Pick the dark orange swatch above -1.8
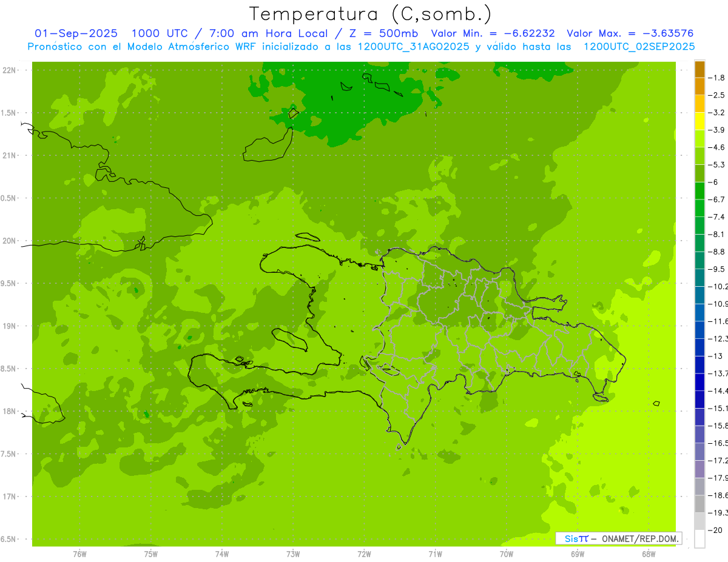 (x=699, y=69)
